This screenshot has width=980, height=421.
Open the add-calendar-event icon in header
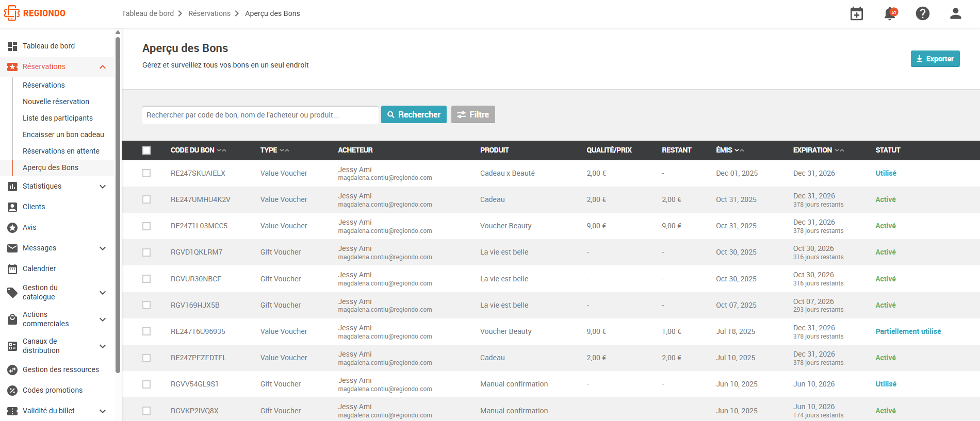click(x=857, y=14)
